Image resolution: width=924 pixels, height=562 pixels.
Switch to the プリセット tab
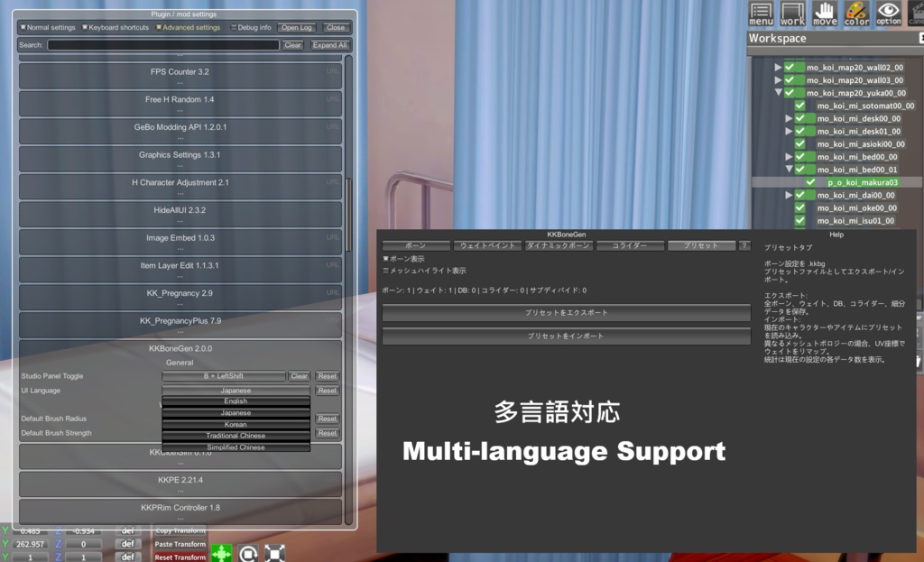[x=701, y=245]
